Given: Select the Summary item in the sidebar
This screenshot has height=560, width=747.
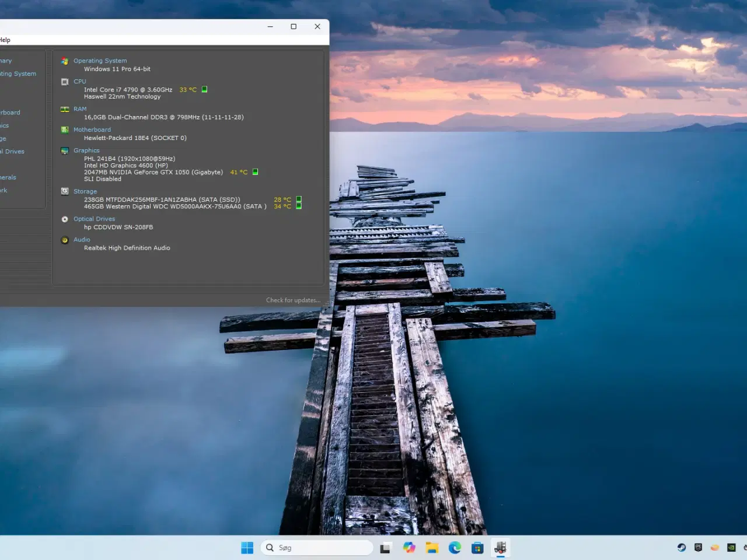Looking at the screenshot, I should 6,61.
